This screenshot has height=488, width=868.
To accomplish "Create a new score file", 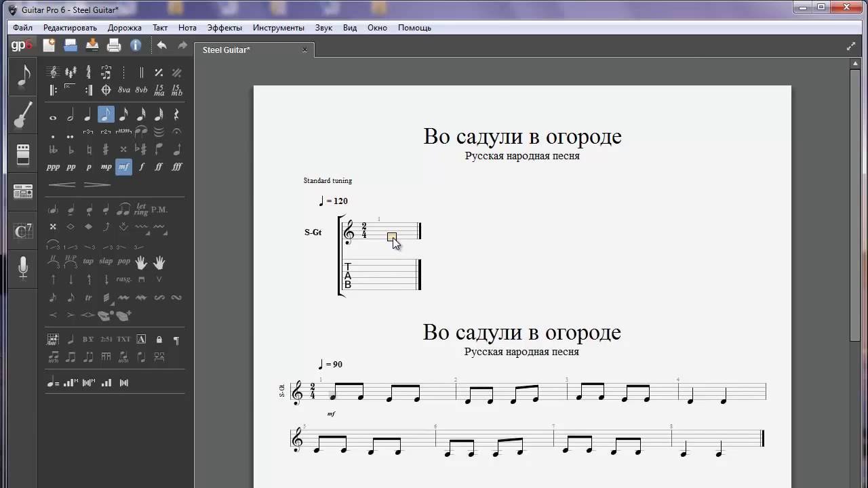I will (49, 45).
